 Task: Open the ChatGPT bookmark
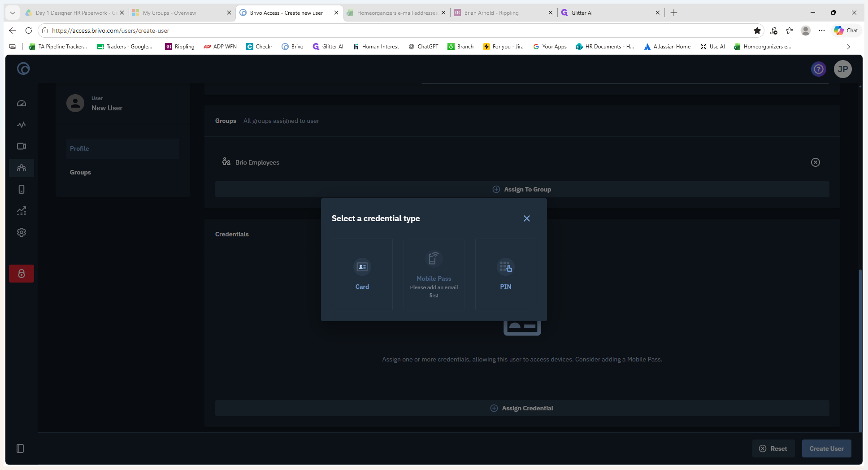point(423,47)
